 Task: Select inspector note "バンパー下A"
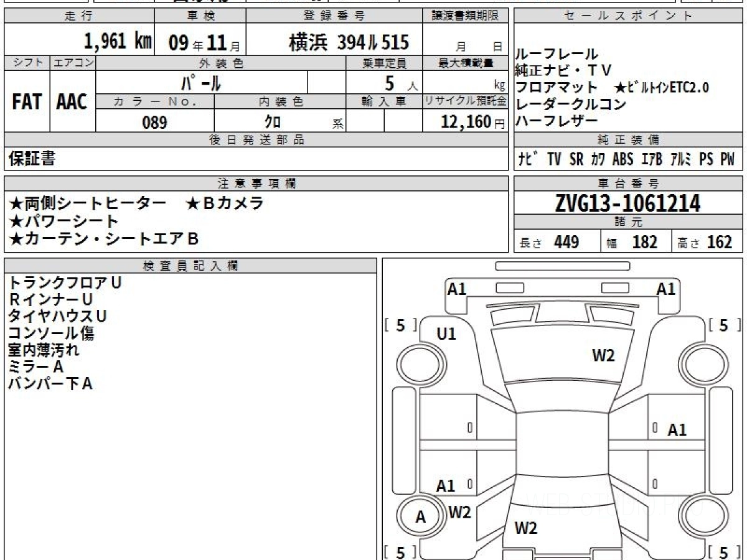(50, 383)
